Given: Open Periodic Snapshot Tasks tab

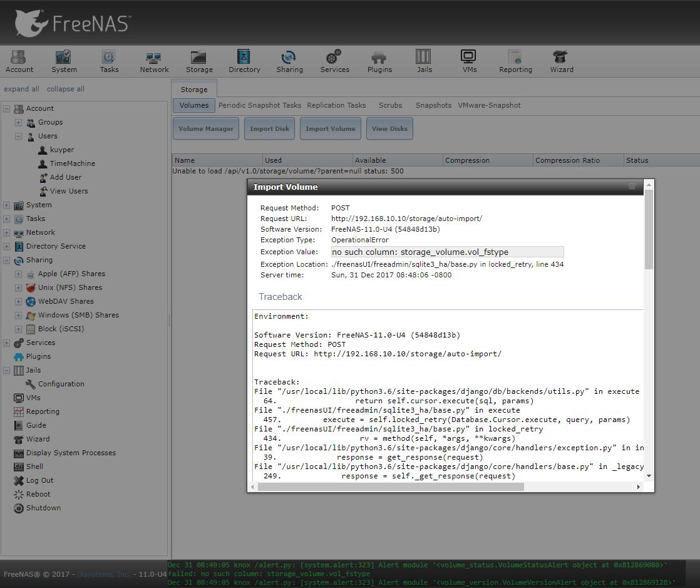Looking at the screenshot, I should tap(259, 105).
